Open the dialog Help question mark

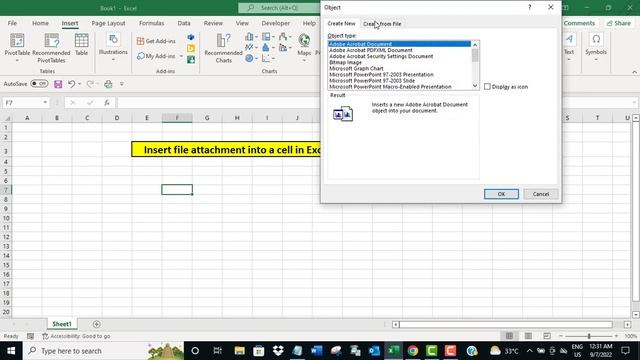(x=530, y=7)
